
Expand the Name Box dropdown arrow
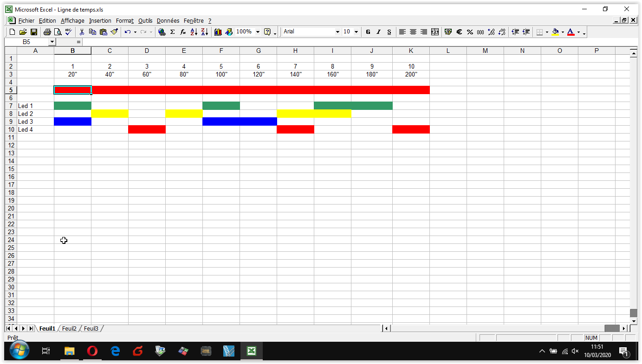pyautogui.click(x=52, y=42)
